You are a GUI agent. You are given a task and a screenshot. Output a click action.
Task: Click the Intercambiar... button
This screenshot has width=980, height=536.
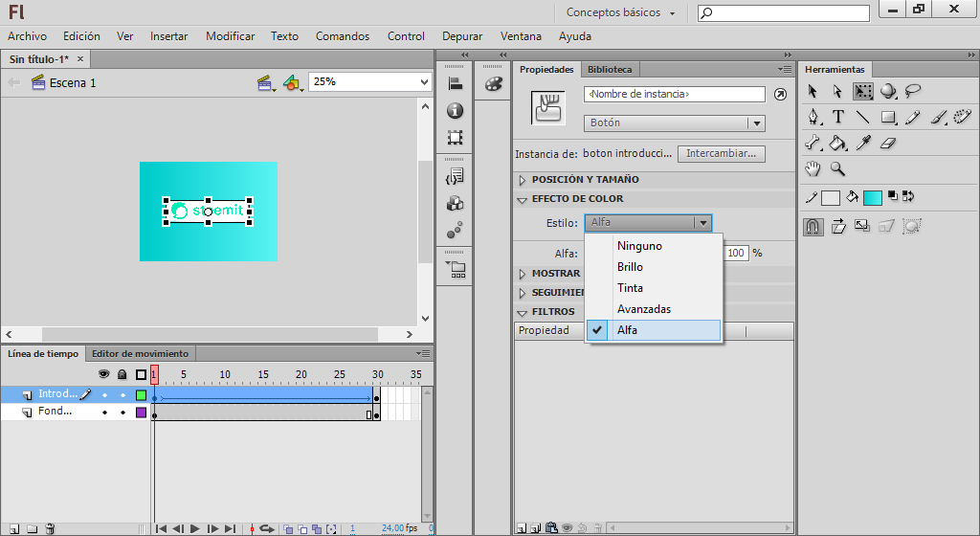(722, 154)
